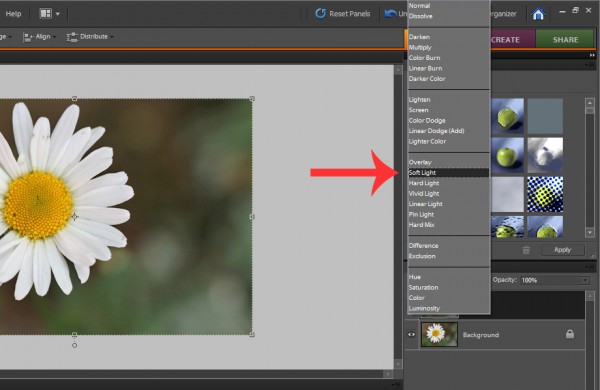The width and height of the screenshot is (600, 390).
Task: Click the Apply button
Action: pyautogui.click(x=562, y=250)
